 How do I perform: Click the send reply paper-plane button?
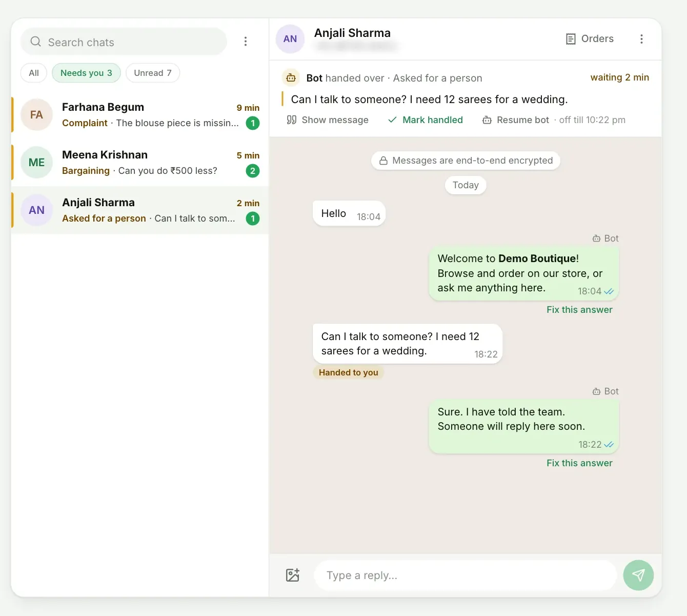(x=638, y=575)
